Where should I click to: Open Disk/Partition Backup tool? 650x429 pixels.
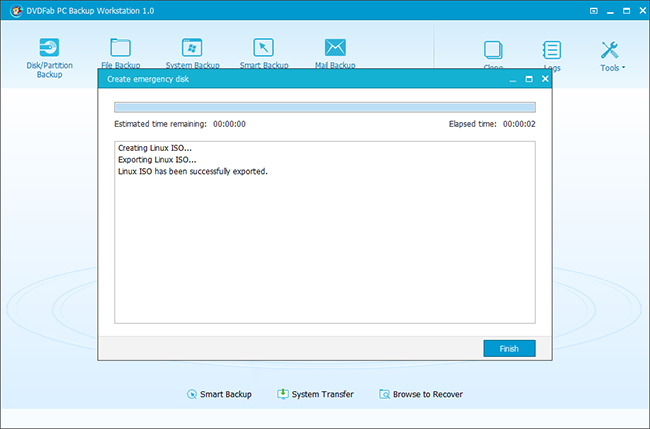49,57
